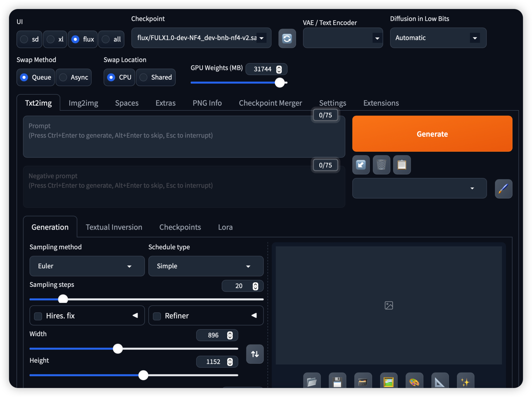Open the Schedule type dropdown

click(206, 266)
